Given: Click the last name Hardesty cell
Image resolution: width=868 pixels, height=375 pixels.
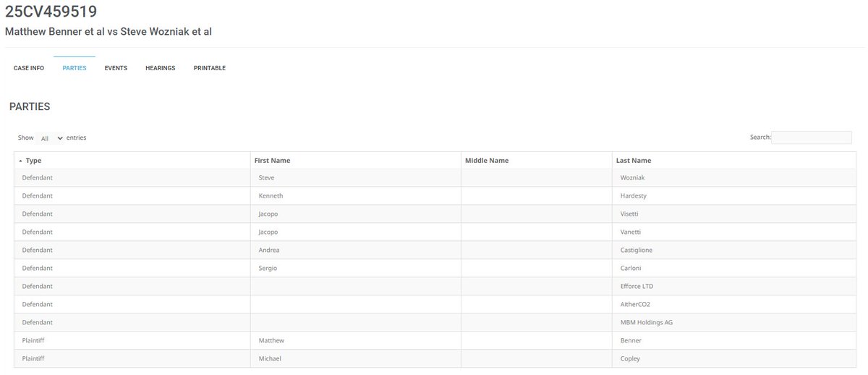Looking at the screenshot, I should pos(734,196).
